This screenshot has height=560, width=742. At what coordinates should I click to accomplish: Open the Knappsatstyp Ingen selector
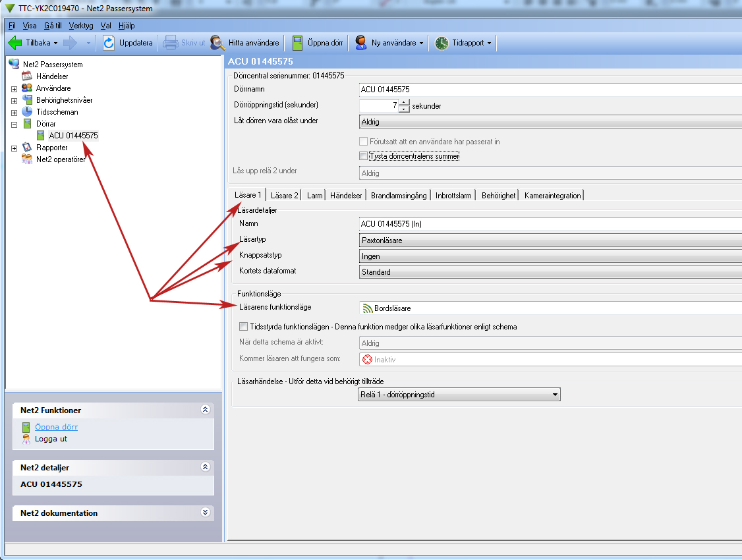550,256
